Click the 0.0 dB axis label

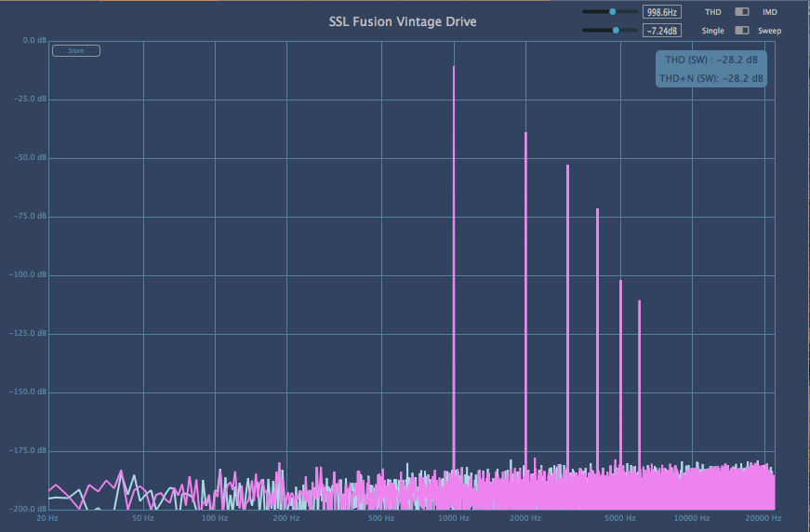tap(34, 40)
